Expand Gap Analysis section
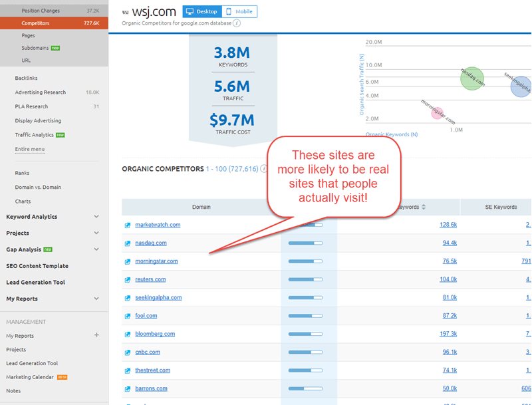Image resolution: width=532 pixels, height=405 pixels. 96,249
